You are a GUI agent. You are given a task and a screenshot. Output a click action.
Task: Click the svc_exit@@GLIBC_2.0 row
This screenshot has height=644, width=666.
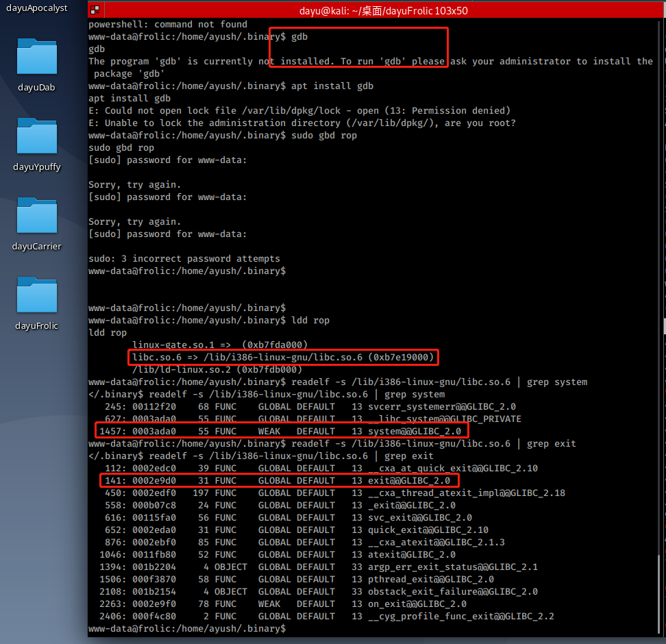click(288, 517)
